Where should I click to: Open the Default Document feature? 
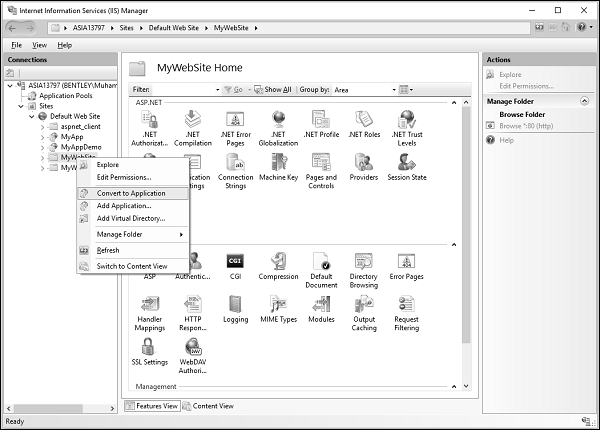pos(321,270)
